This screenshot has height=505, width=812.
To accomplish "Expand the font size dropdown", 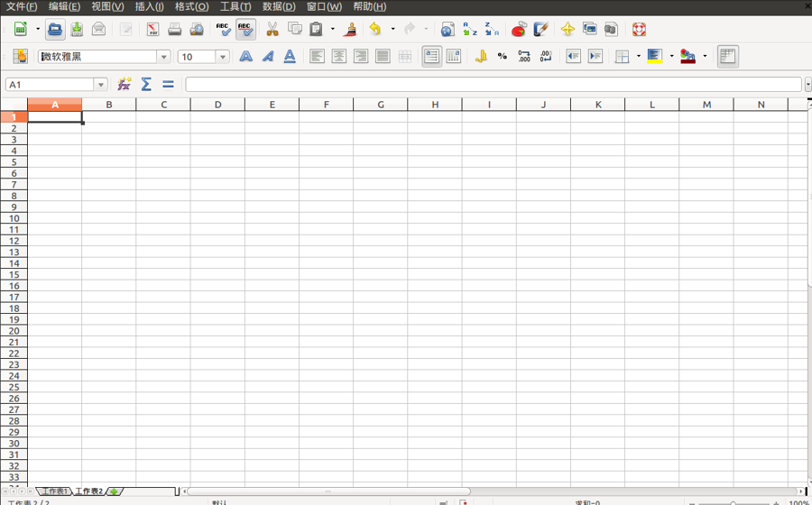I will point(223,57).
